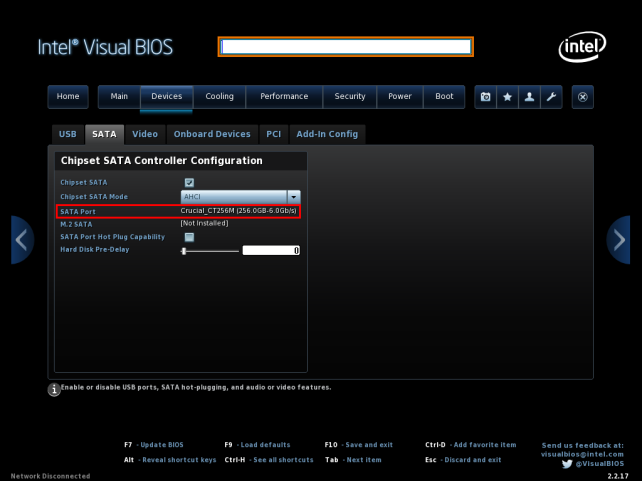Click the M.2 SATA Not Installed value
Viewport: 642px width, 481px height.
pos(204,224)
